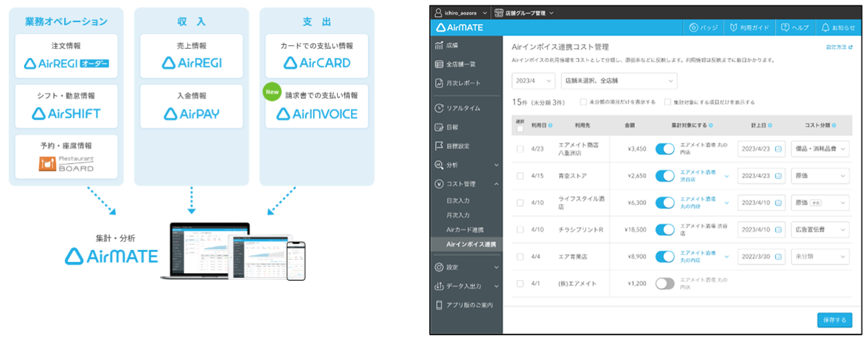Open 店舗未選択、全店舗 store dropdown
The width and height of the screenshot is (868, 344).
619,81
